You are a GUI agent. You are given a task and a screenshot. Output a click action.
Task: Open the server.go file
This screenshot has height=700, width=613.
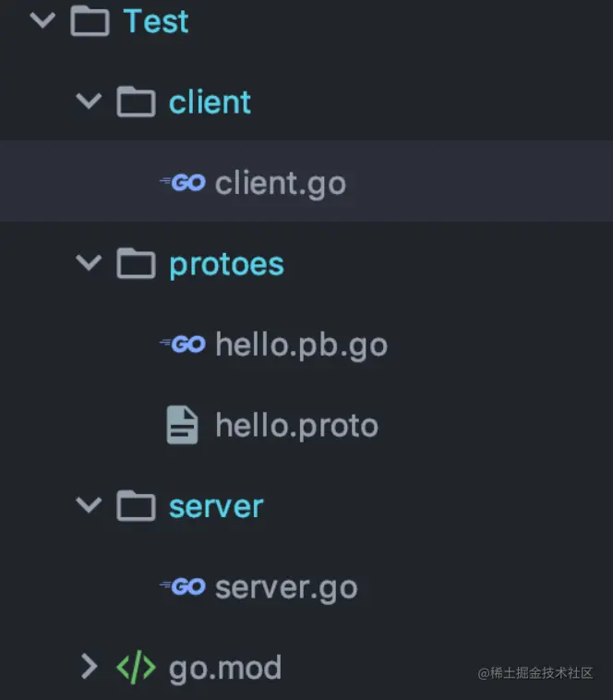285,586
